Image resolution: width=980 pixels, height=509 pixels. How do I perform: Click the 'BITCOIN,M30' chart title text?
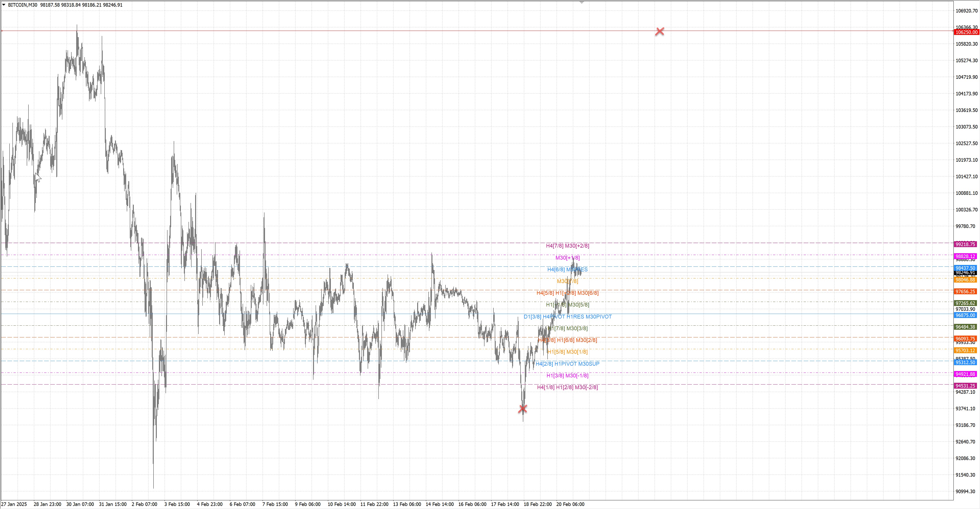[22, 5]
